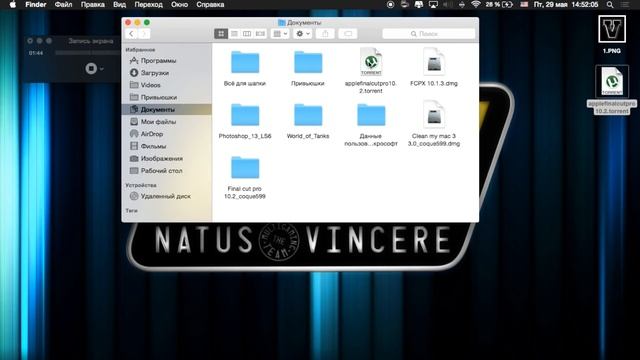The height and width of the screenshot is (360, 640).
Task: Go back in Finder window
Action: (131, 33)
